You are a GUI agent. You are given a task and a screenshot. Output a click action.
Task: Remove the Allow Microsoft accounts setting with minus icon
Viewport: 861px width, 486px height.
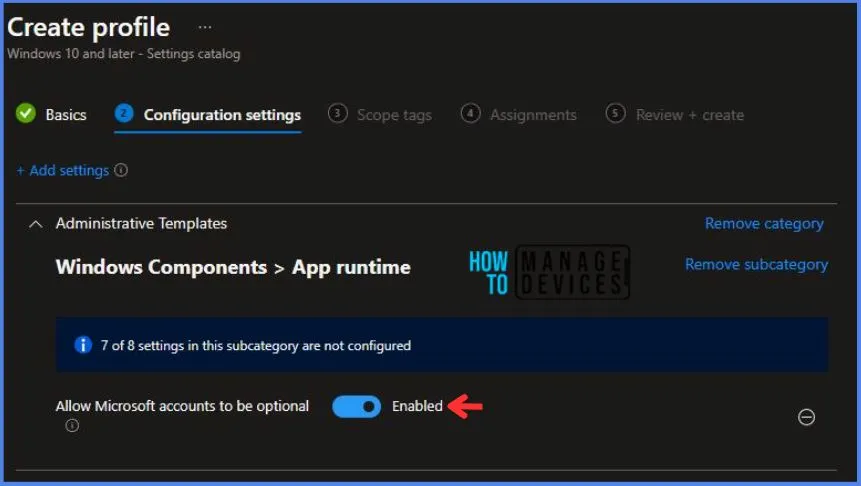click(806, 417)
